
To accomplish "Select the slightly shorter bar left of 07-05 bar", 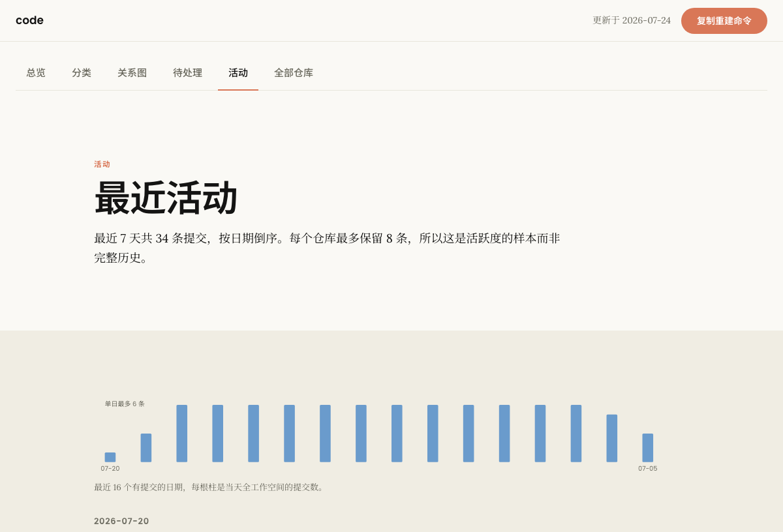I will click(612, 438).
